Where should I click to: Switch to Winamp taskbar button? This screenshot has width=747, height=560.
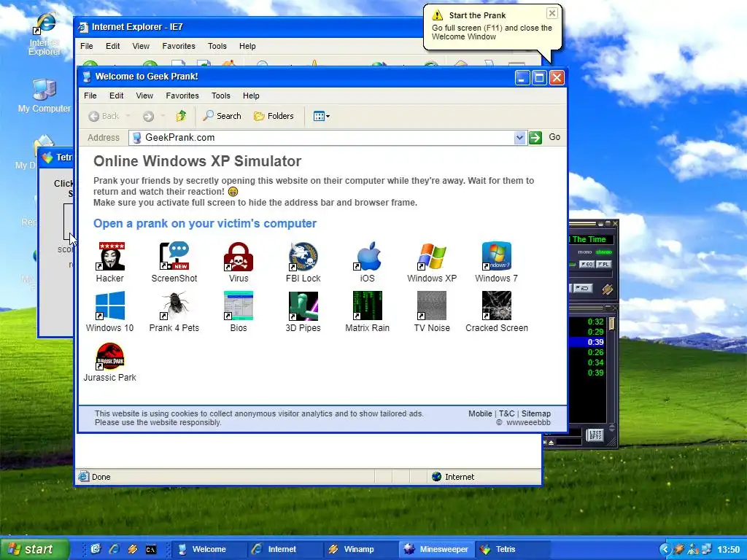(361, 549)
